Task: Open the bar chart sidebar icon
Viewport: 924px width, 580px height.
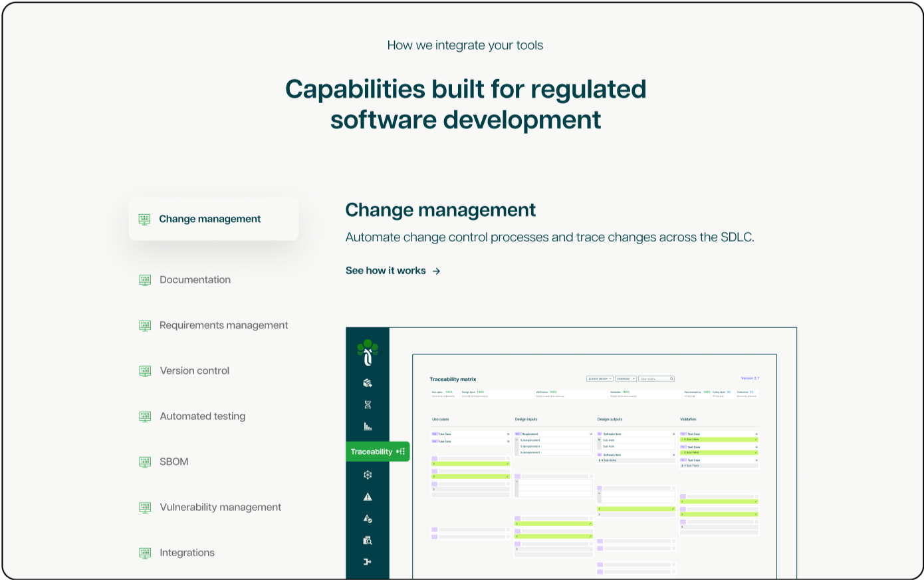Action: (368, 426)
